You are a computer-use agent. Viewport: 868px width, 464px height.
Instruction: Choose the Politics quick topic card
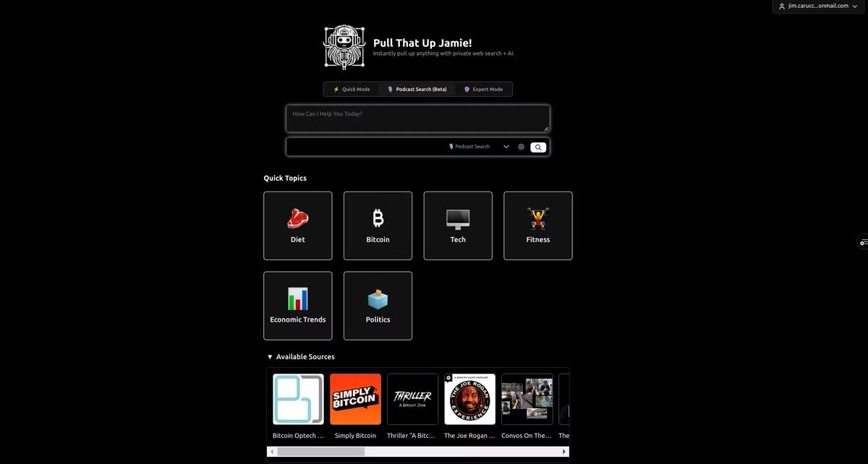tap(378, 306)
